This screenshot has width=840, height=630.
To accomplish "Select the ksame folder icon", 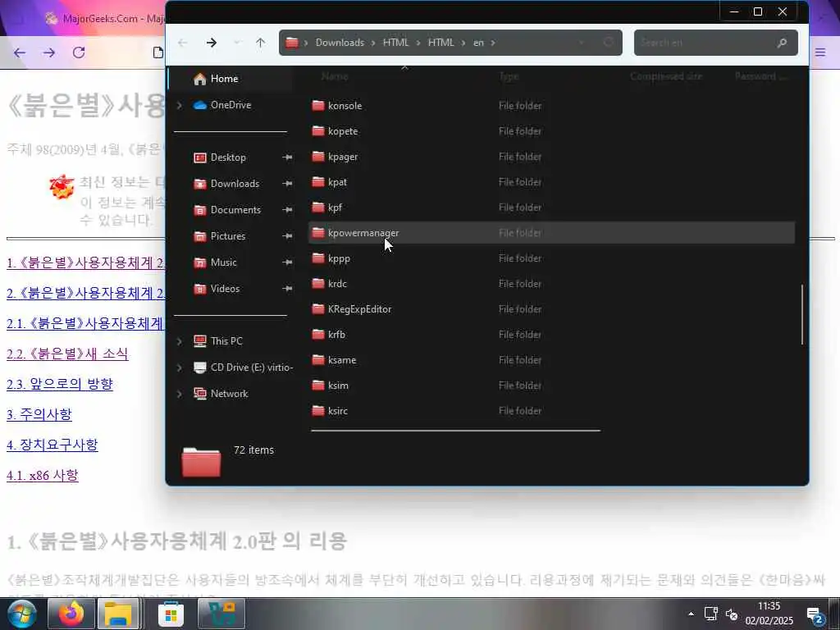I will [318, 360].
